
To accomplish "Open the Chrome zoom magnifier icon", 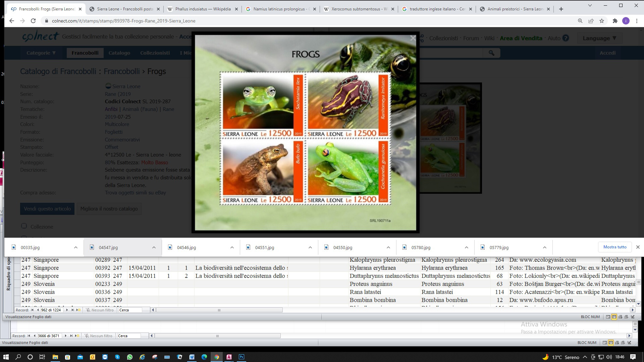I will pos(580,21).
